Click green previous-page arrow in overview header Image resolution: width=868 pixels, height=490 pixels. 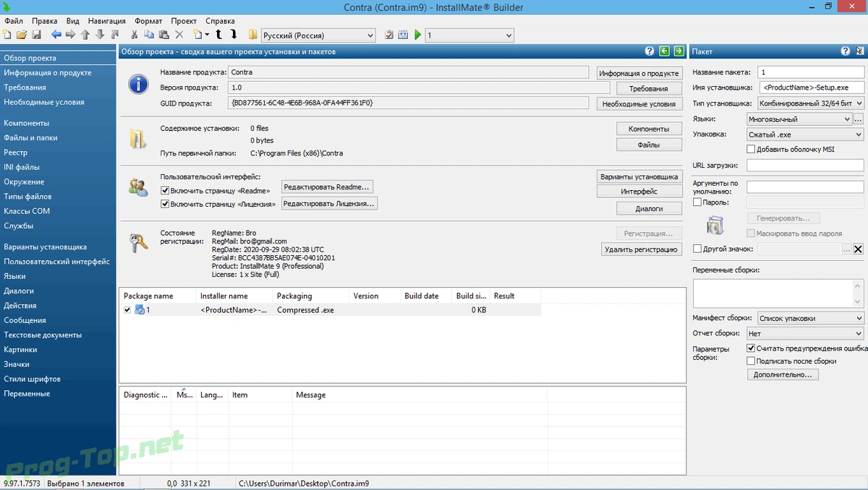(664, 51)
